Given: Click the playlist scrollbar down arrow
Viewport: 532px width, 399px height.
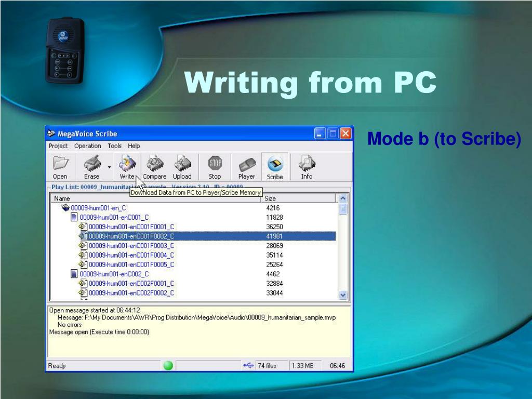Looking at the screenshot, I should 343,295.
